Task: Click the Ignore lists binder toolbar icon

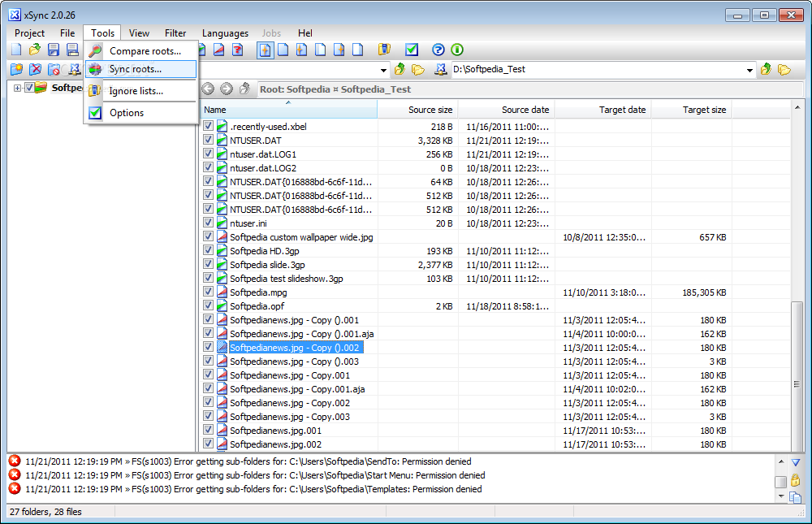Action: click(384, 50)
